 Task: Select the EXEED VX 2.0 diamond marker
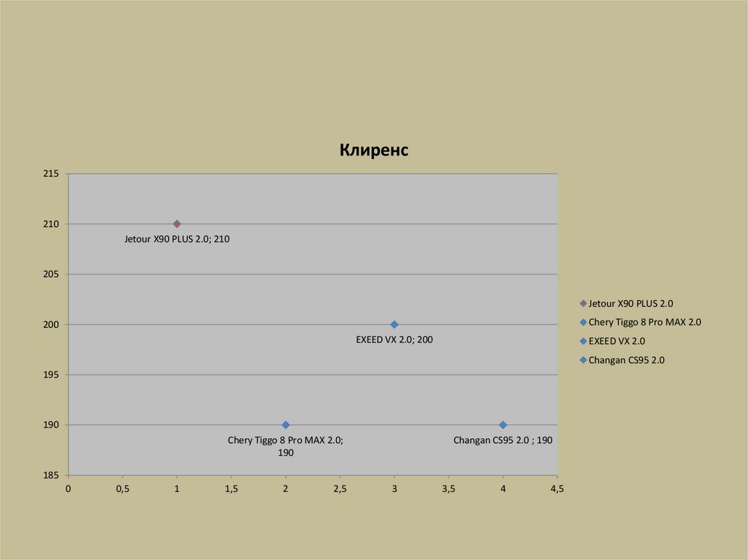[x=394, y=324]
